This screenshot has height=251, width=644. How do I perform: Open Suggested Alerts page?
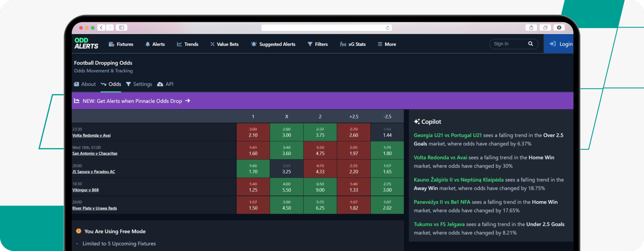(x=273, y=44)
